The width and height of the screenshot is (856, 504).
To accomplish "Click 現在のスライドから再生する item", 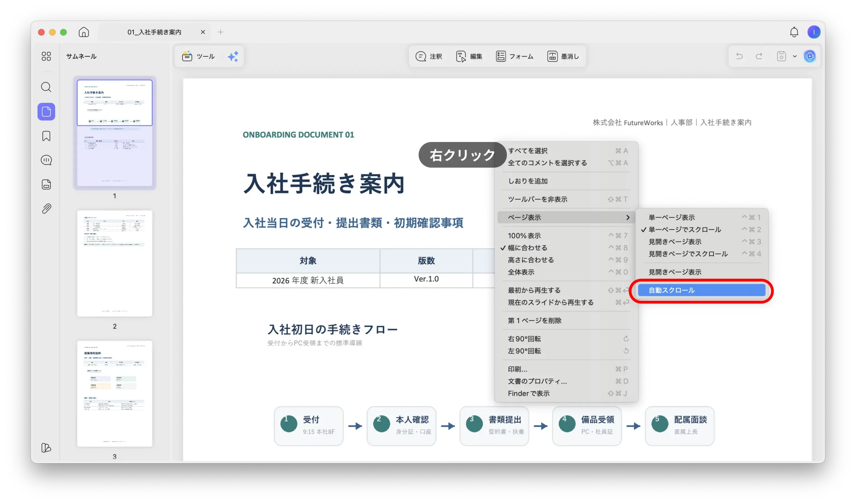I will [x=566, y=302].
